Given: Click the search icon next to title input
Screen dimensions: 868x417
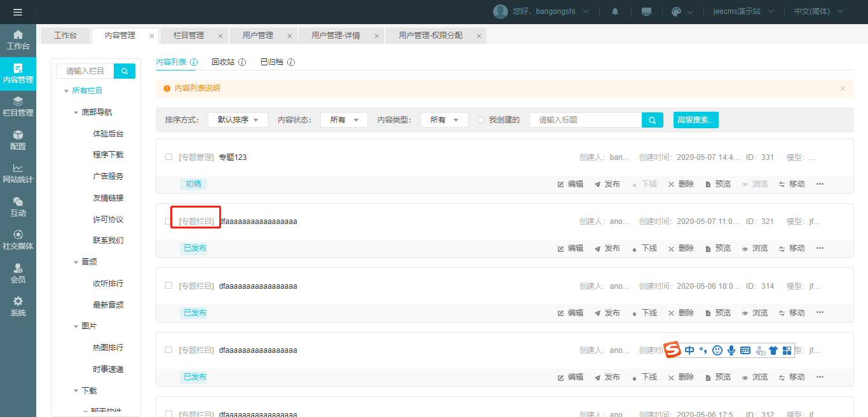Looking at the screenshot, I should click(653, 120).
